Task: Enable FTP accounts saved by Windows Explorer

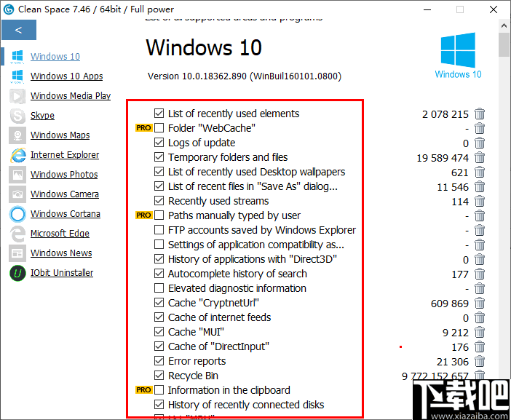Action: pyautogui.click(x=159, y=230)
